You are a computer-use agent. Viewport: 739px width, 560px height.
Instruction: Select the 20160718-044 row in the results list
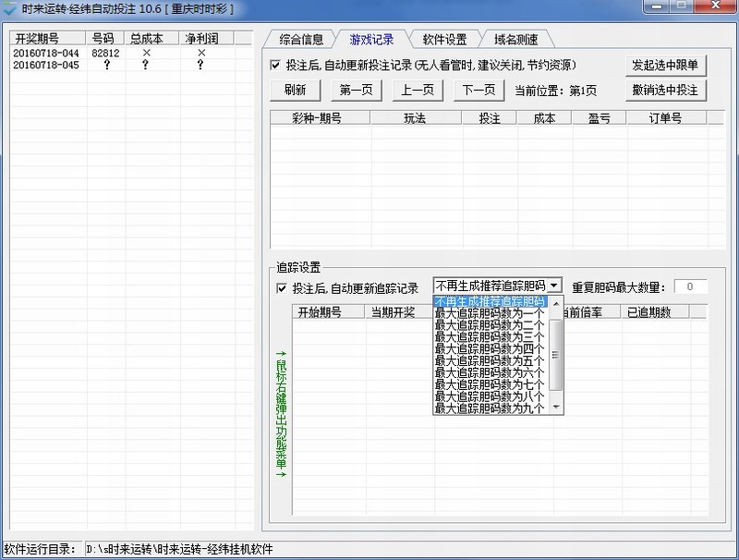(46, 54)
